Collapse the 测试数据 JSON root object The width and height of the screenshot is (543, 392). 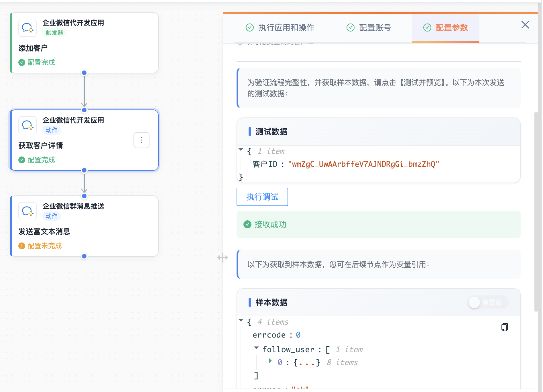(241, 149)
